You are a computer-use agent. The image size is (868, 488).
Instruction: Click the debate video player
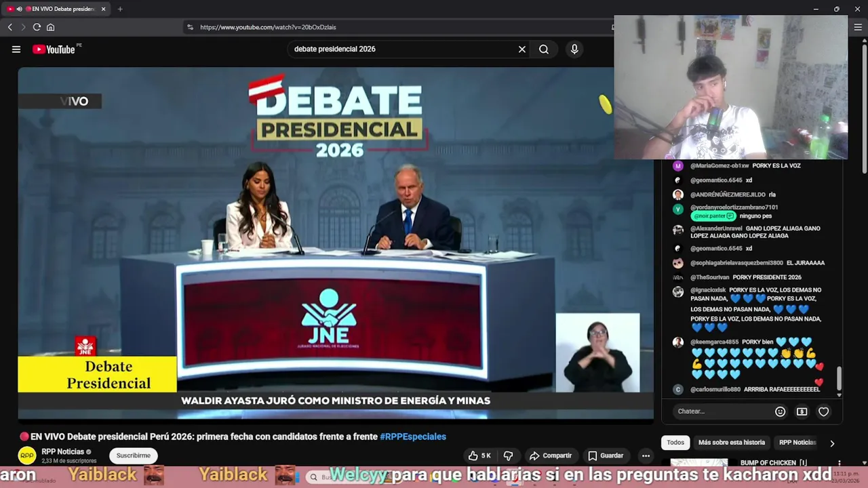(x=336, y=243)
